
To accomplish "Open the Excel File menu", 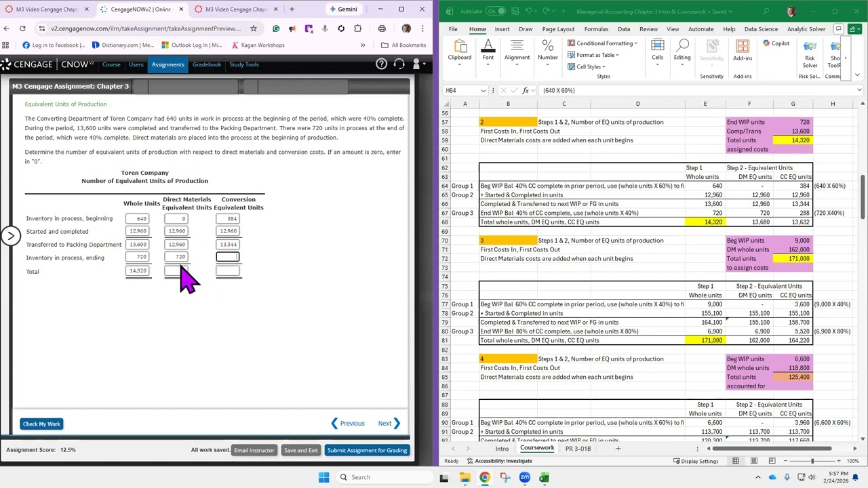I will 453,29.
